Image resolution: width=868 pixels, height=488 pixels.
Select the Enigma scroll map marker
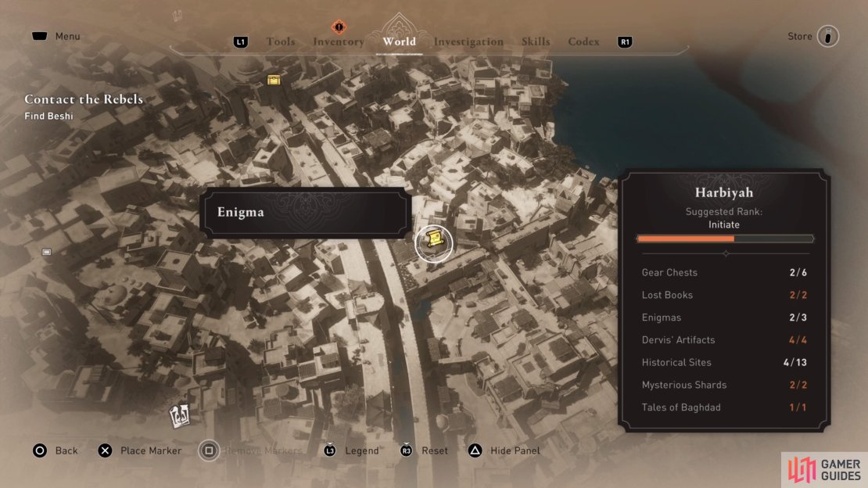(435, 243)
